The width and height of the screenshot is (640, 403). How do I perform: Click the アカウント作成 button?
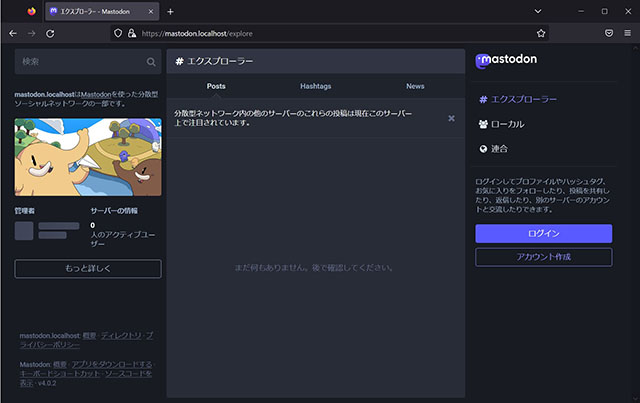pos(543,257)
